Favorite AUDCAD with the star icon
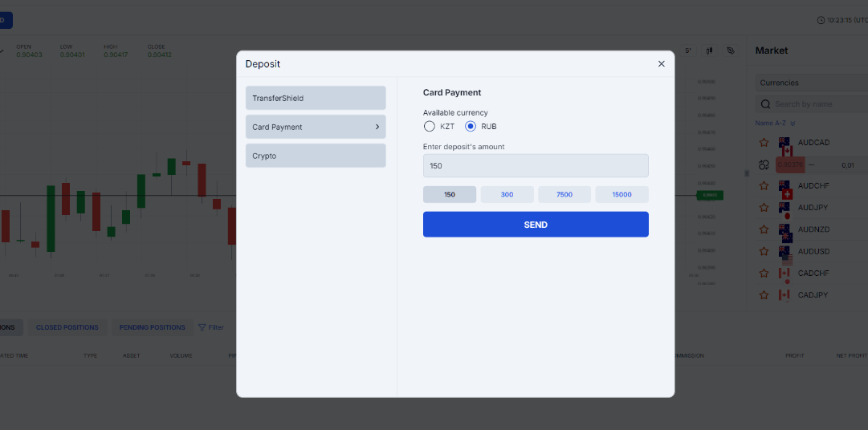 coord(764,142)
